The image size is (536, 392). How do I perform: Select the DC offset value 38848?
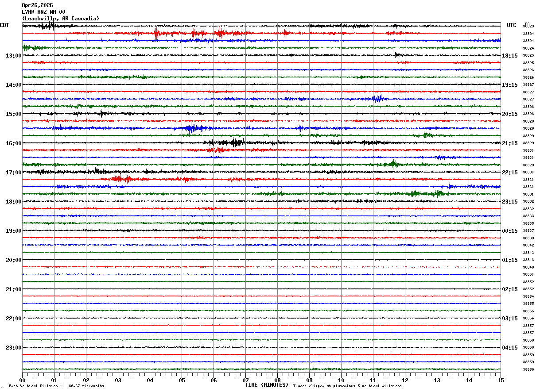528,267
